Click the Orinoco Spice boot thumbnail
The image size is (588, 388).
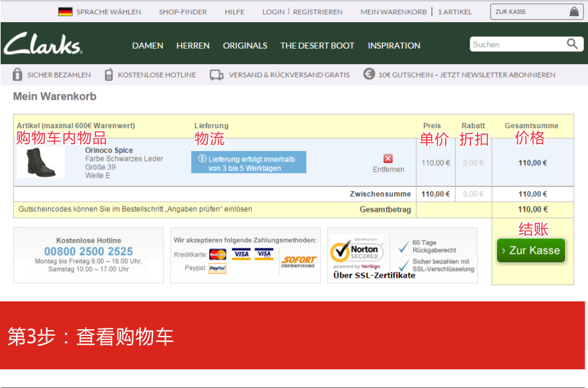tap(41, 162)
